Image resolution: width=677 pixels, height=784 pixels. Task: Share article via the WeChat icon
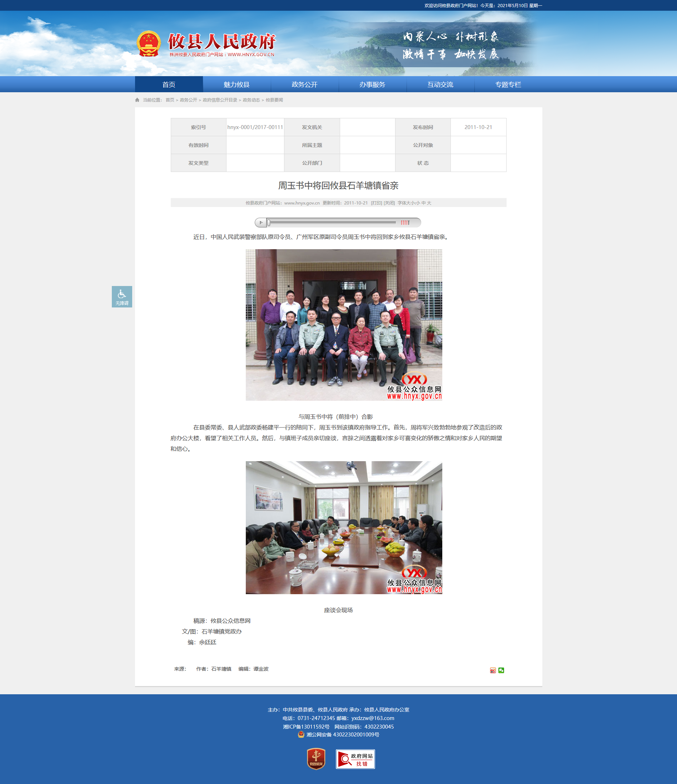tap(501, 670)
